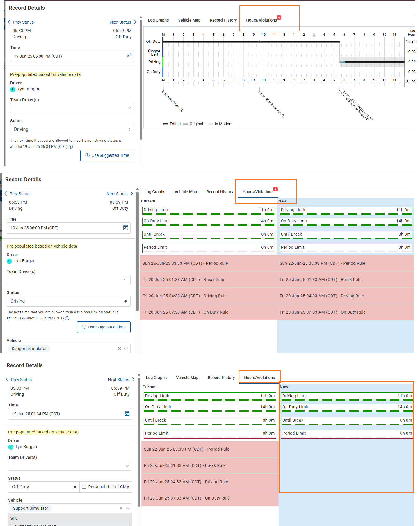Screen dimensions: 420x526
Task: Open the Off Duty status dropdown
Action: [x=44, y=487]
